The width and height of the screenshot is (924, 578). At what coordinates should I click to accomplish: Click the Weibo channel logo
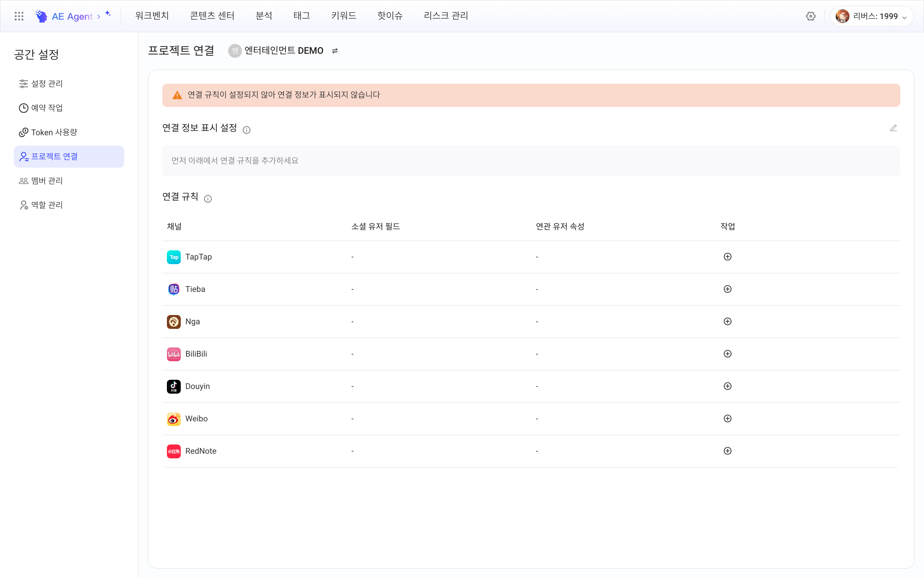174,419
